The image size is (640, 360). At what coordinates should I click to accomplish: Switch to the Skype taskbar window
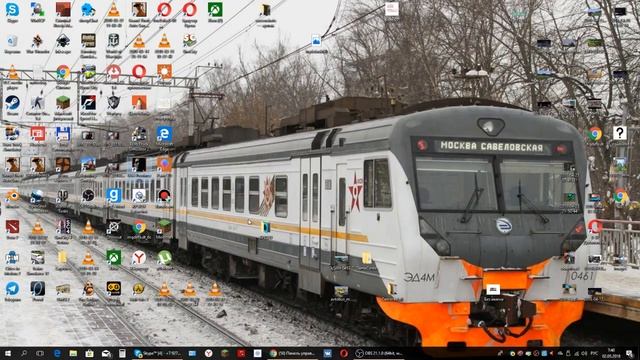158,353
